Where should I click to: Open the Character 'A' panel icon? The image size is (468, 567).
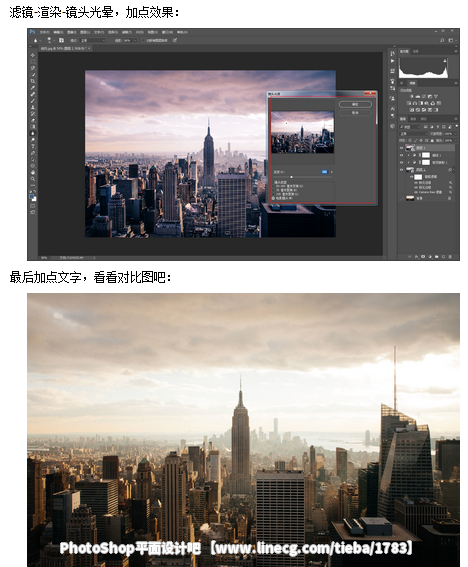(392, 109)
